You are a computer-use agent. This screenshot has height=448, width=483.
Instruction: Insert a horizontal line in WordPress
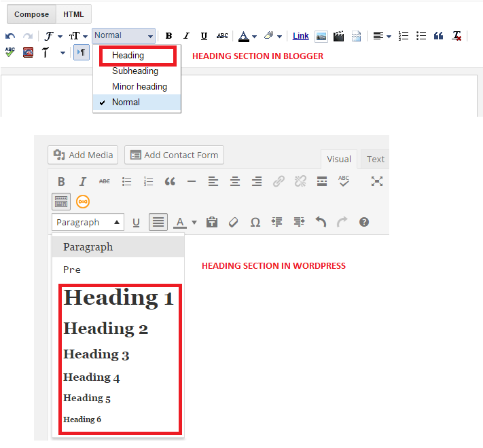[192, 181]
